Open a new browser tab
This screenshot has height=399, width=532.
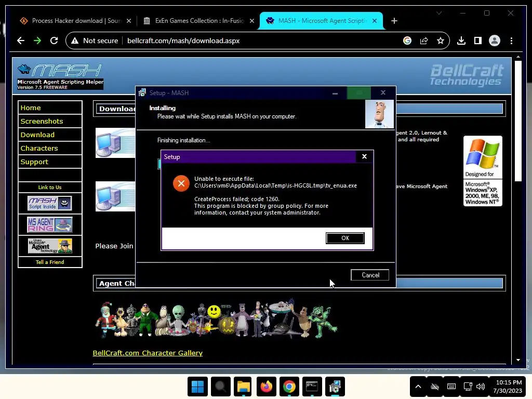[394, 21]
